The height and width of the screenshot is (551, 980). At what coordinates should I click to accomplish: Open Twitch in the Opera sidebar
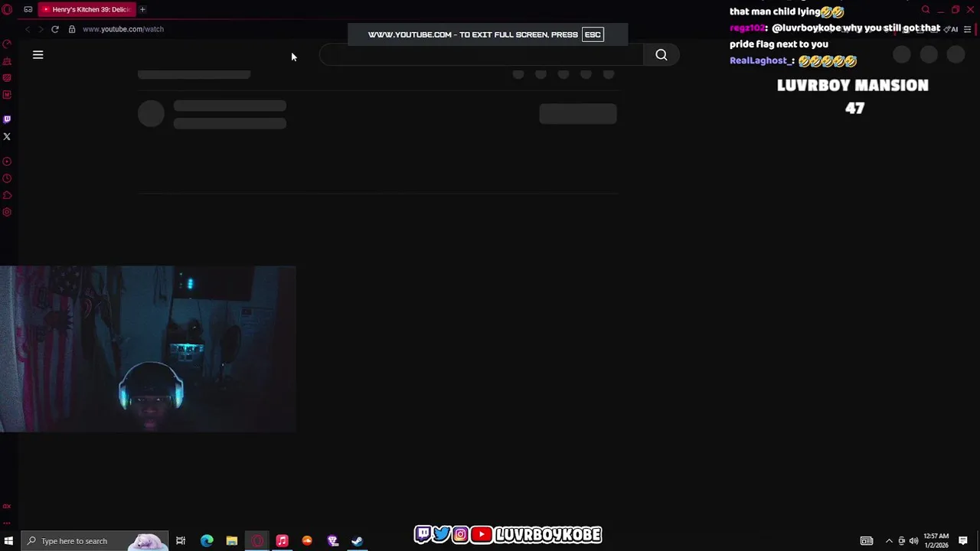pyautogui.click(x=7, y=119)
